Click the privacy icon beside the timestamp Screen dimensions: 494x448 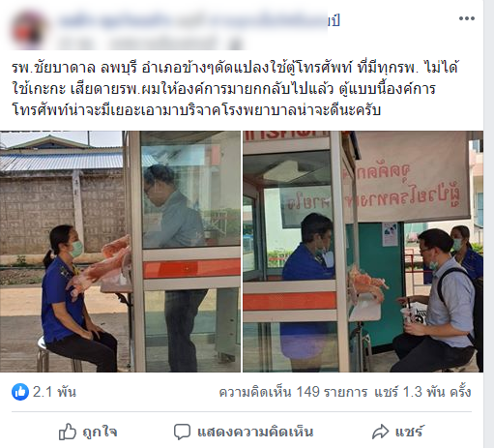tap(236, 44)
